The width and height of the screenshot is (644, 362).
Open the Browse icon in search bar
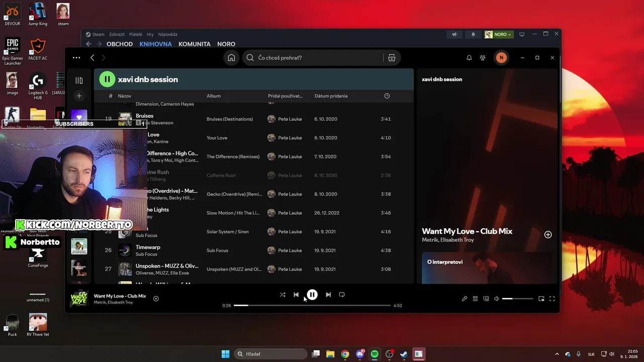click(391, 58)
